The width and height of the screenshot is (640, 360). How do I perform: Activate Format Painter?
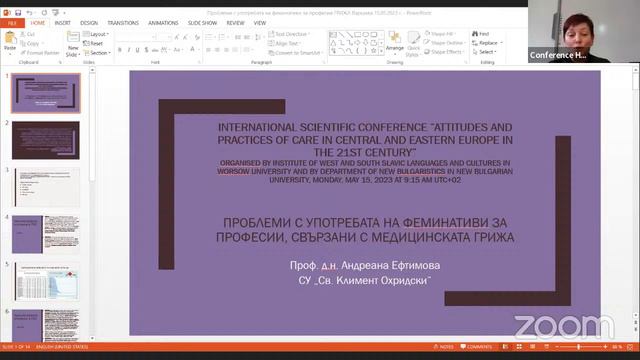tap(40, 53)
